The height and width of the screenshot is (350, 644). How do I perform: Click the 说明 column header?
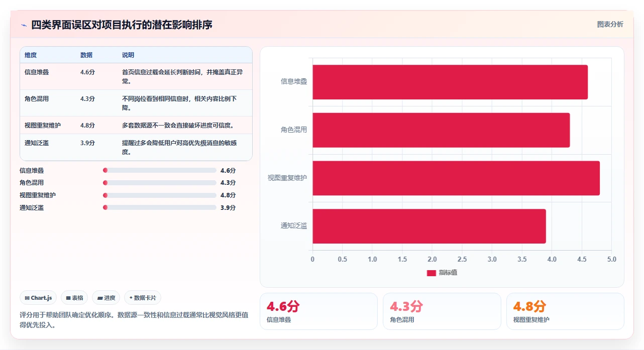click(x=128, y=55)
